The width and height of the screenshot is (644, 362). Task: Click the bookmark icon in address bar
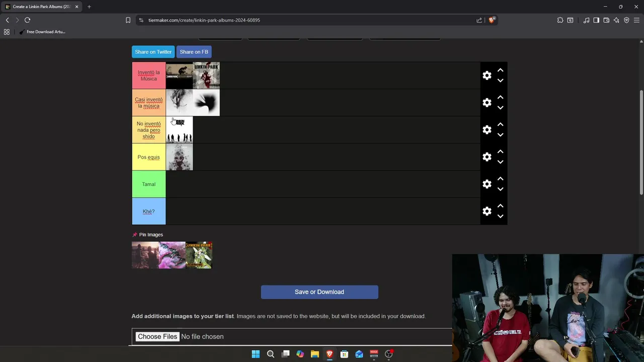(x=128, y=20)
